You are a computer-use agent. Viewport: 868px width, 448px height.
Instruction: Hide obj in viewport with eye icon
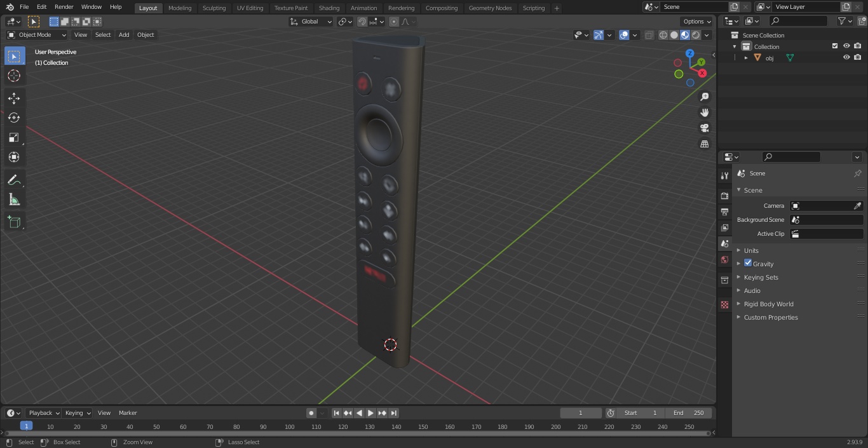tap(846, 58)
